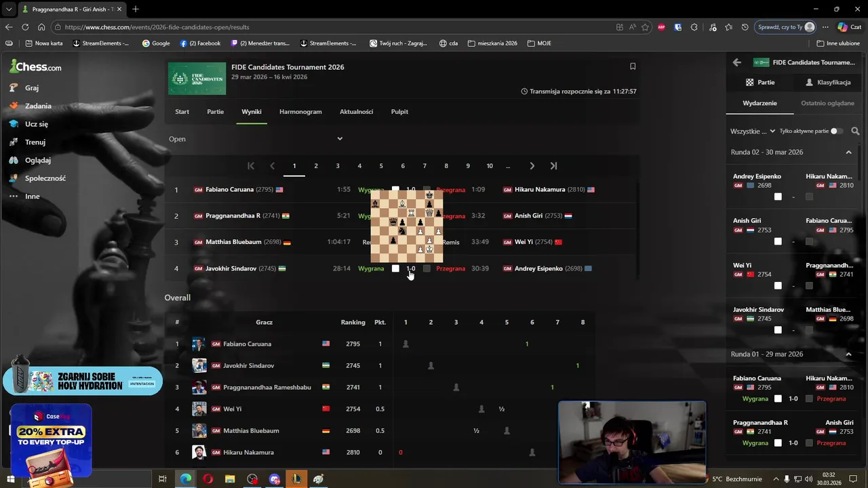The width and height of the screenshot is (868, 488).
Task: Open Ucz się in sidebar
Action: click(x=28, y=124)
